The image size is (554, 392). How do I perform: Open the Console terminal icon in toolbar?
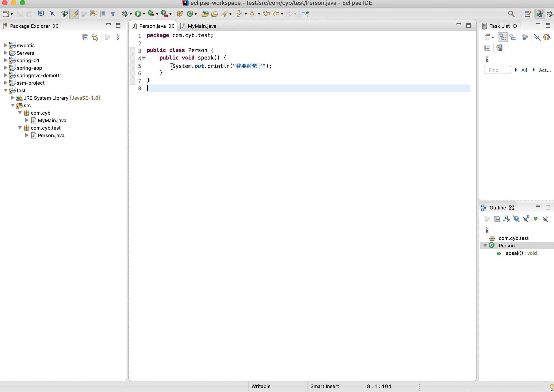(x=41, y=14)
